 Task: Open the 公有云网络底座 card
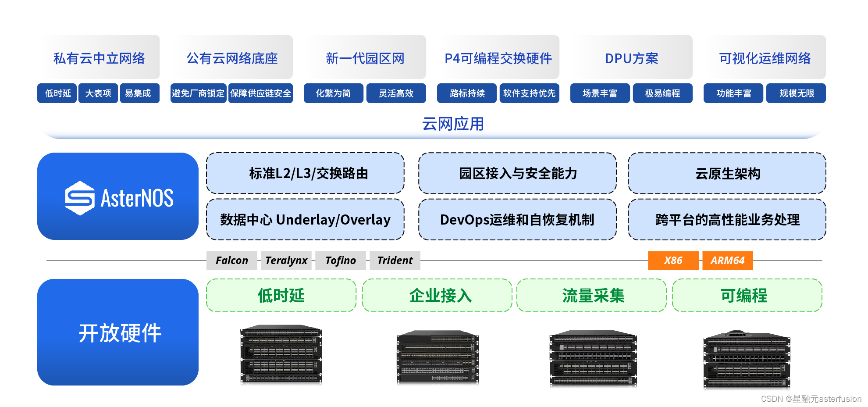(232, 57)
